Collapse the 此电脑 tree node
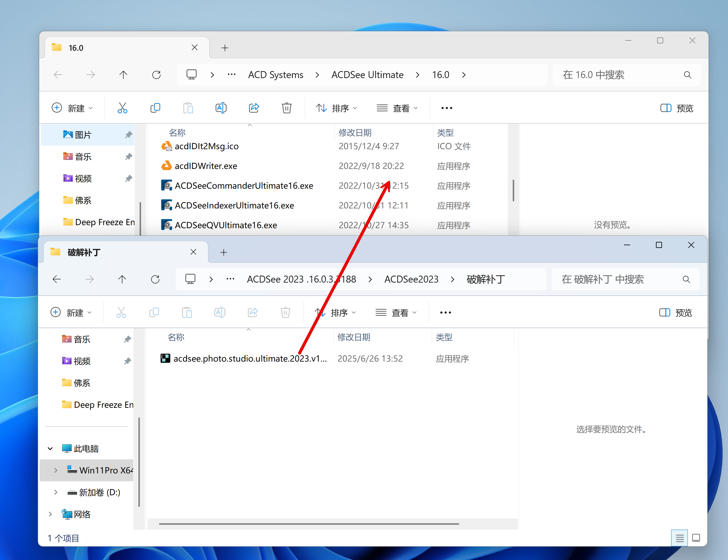Viewport: 728px width, 560px height. [50, 448]
